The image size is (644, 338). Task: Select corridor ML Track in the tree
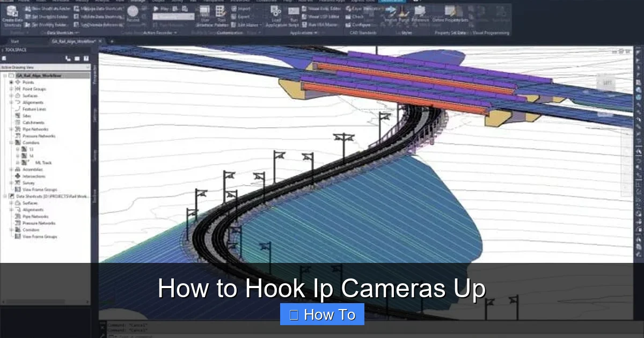pos(43,163)
